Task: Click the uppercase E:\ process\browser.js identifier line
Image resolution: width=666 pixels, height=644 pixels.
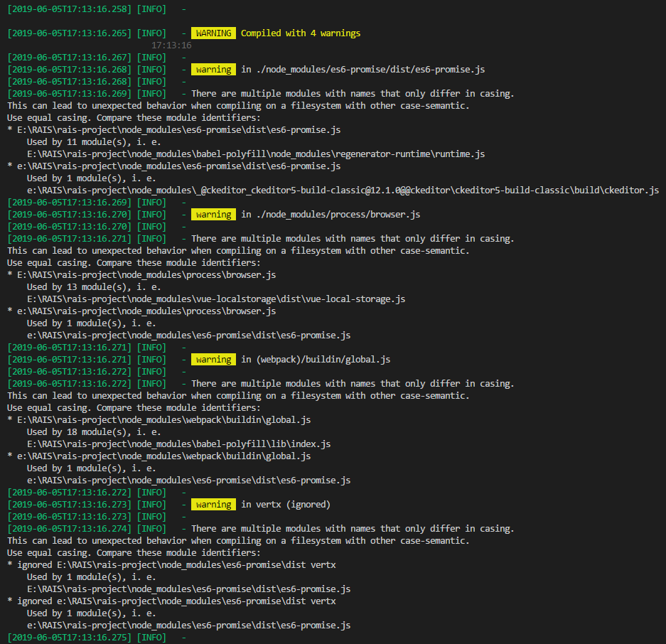Action: click(142, 275)
